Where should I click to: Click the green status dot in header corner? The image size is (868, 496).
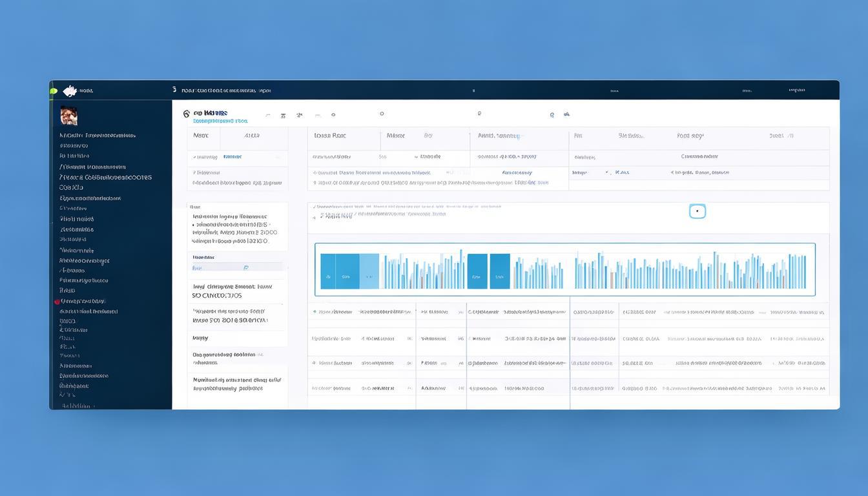(53, 91)
